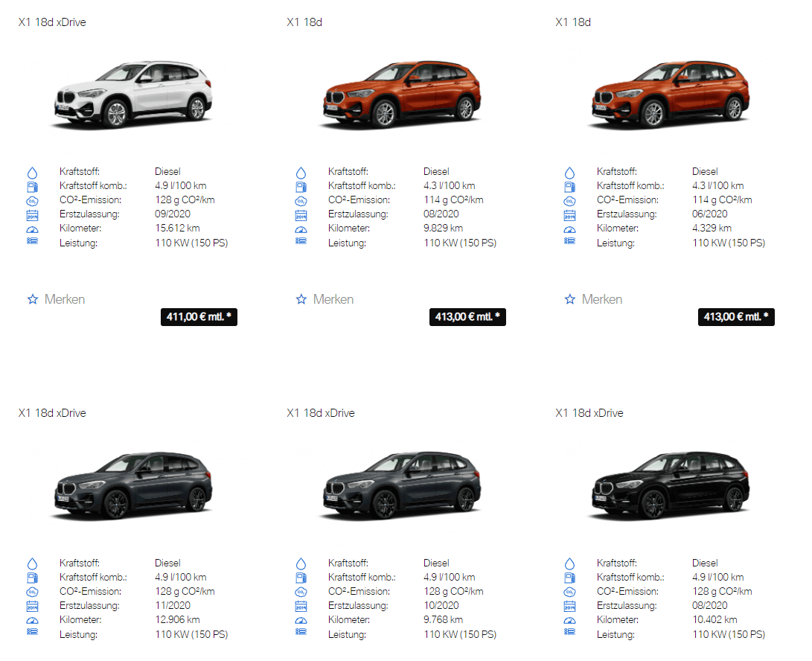Click the fuel pump icon of the 9.768 km car

301,578
